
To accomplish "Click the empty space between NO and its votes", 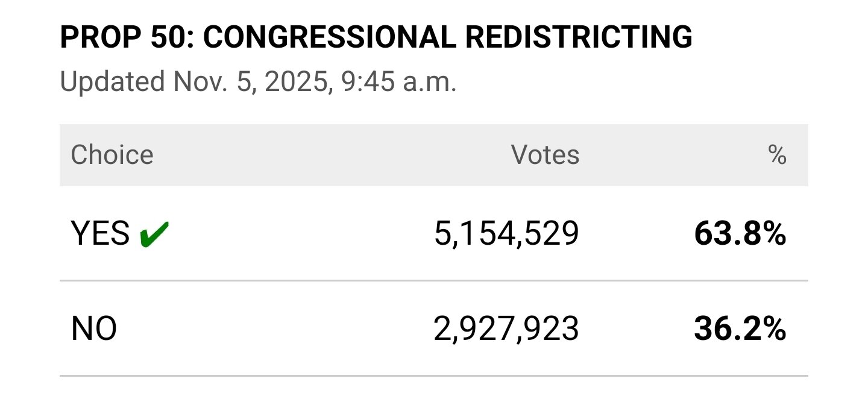I will pos(271,329).
